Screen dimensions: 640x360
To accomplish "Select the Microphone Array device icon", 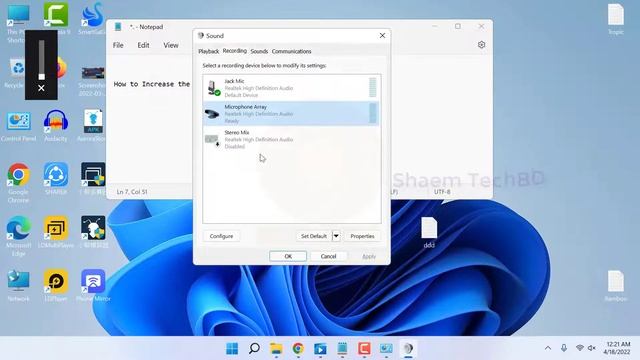I will click(x=212, y=113).
